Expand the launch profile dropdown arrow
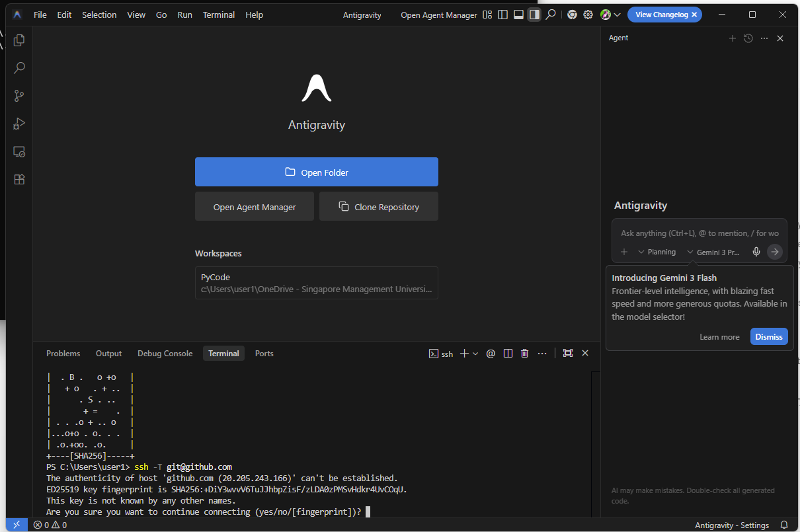The image size is (800, 532). 475,354
